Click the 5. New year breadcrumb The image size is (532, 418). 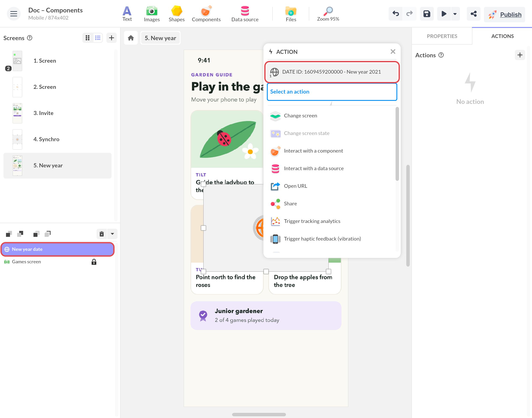[x=160, y=38]
